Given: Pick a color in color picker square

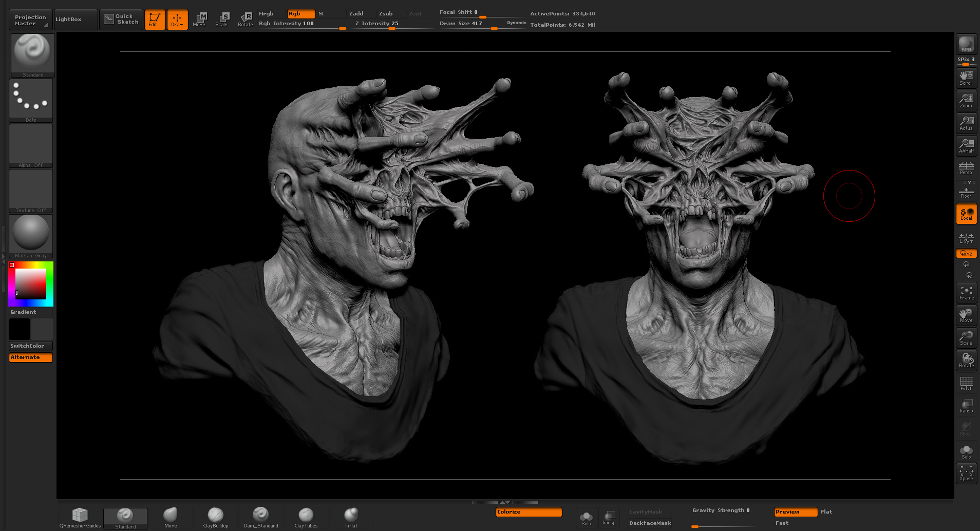Looking at the screenshot, I should [31, 283].
